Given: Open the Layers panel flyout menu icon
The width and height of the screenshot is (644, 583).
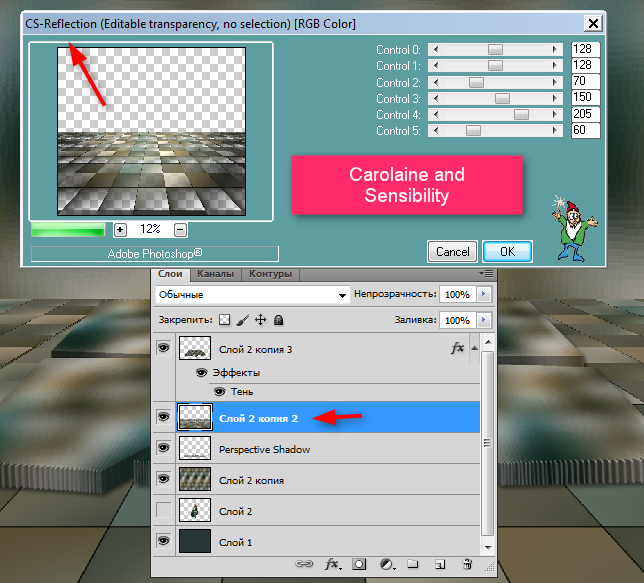Looking at the screenshot, I should (486, 273).
